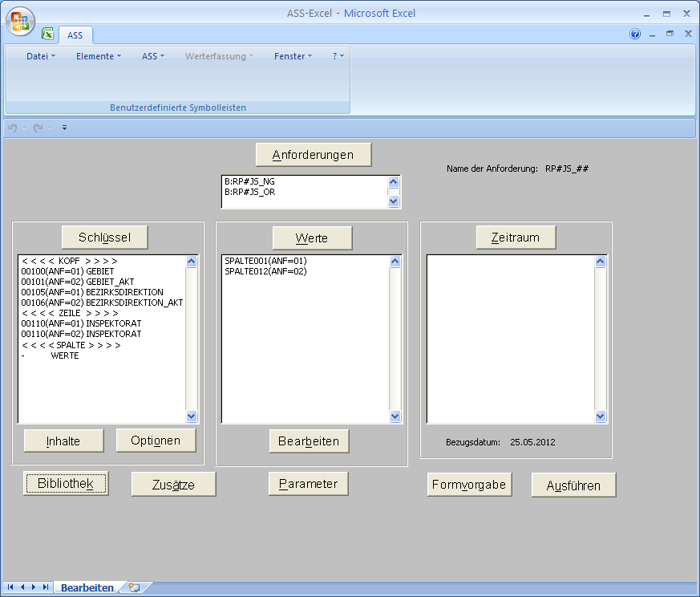Select SPALTE001(ANF=01) in the Werte list

(265, 261)
